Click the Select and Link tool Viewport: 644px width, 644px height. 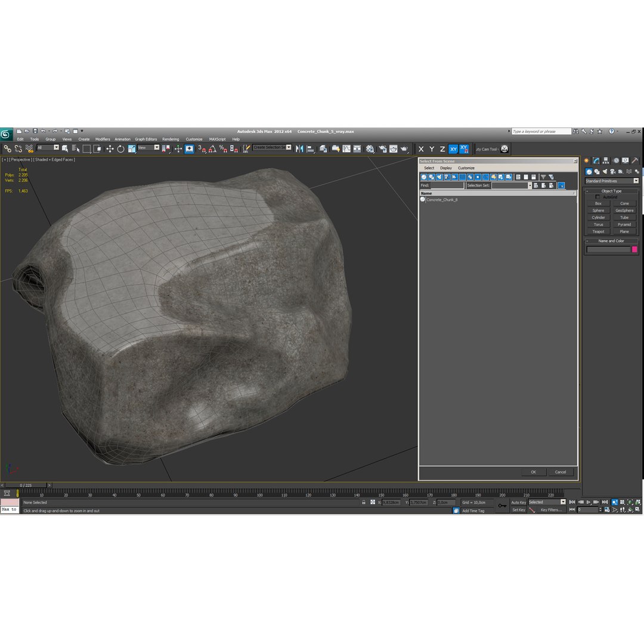coord(7,148)
